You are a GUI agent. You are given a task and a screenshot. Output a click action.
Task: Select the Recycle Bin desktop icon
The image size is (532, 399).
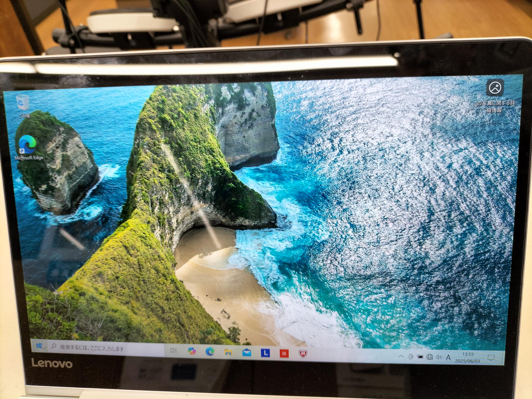pyautogui.click(x=23, y=103)
